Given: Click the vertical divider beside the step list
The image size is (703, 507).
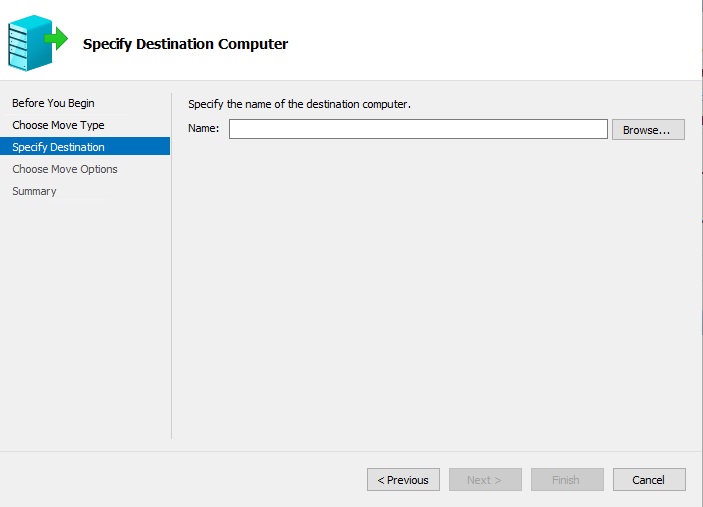Looking at the screenshot, I should 172,300.
